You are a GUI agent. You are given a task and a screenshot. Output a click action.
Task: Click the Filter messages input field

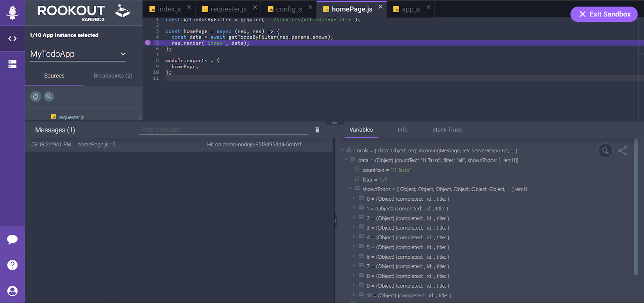(x=223, y=130)
